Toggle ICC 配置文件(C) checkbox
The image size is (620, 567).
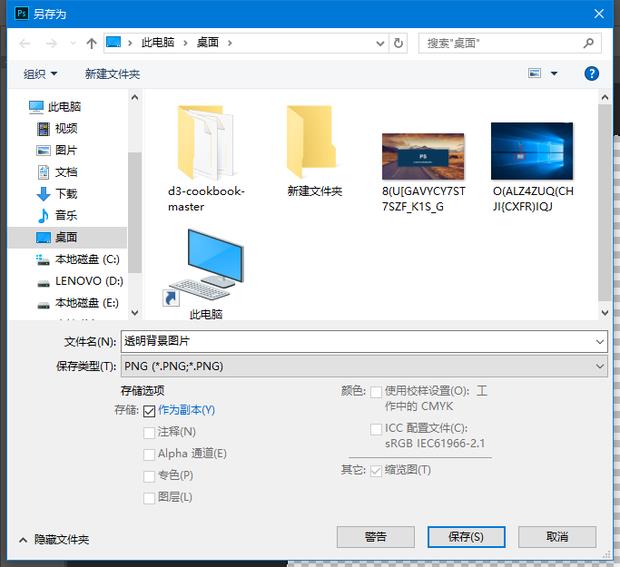pos(376,429)
